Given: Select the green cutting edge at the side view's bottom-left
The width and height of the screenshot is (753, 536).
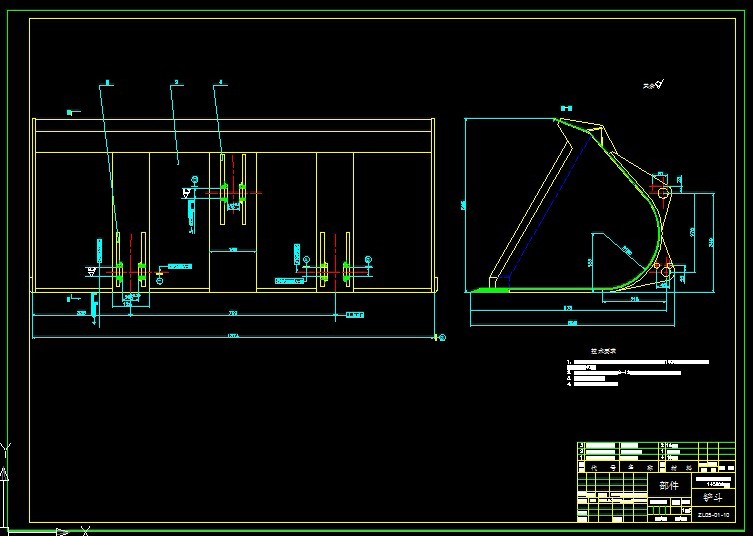Looking at the screenshot, I should (x=489, y=290).
